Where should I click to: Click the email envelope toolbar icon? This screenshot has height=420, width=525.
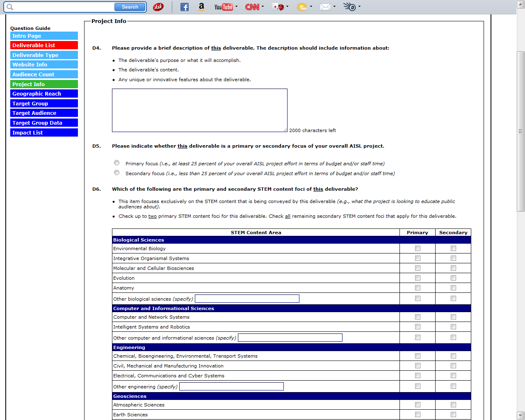[325, 7]
